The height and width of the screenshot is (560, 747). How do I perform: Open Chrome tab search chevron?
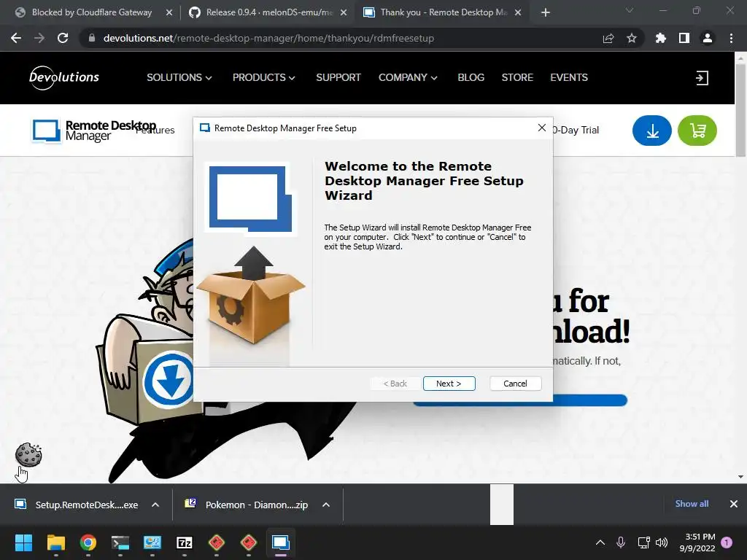(630, 10)
